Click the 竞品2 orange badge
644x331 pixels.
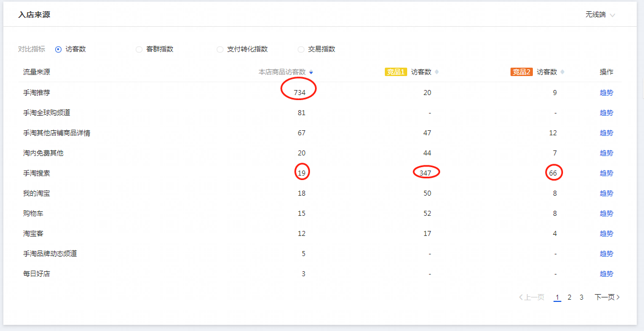[522, 72]
